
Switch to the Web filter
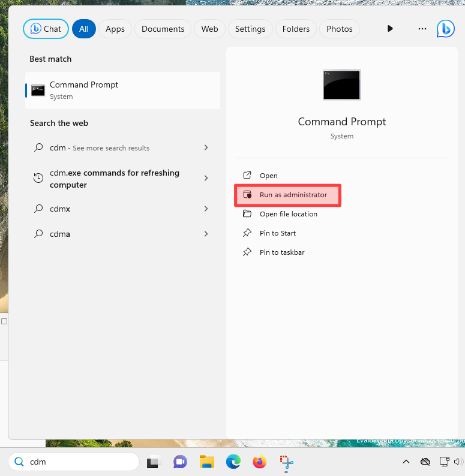(209, 29)
